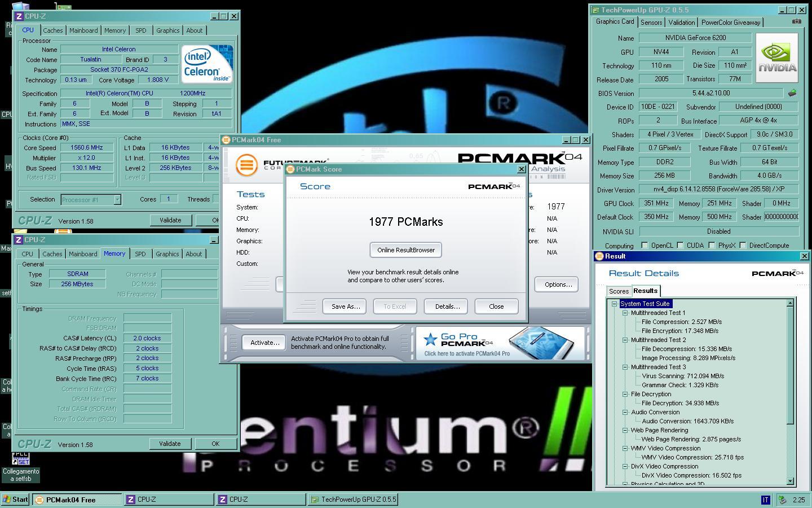Collapse the System Test Suite node
The height and width of the screenshot is (508, 812).
pos(615,304)
